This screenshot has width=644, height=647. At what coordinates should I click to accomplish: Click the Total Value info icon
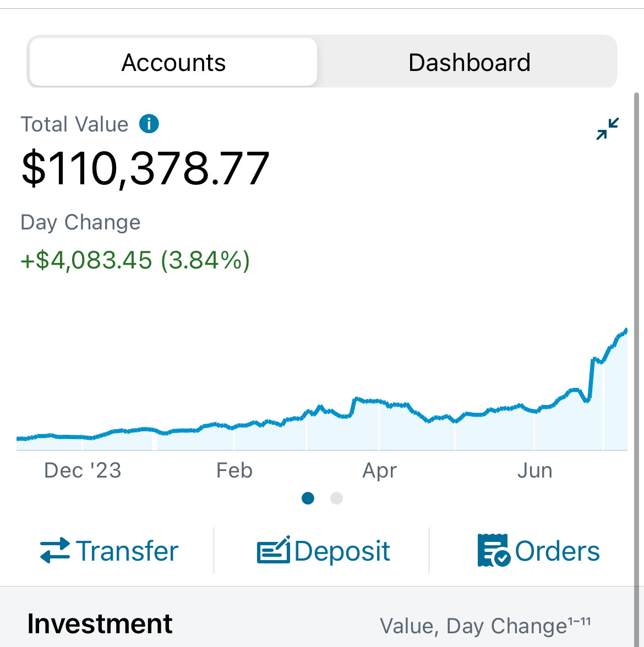coord(149,124)
